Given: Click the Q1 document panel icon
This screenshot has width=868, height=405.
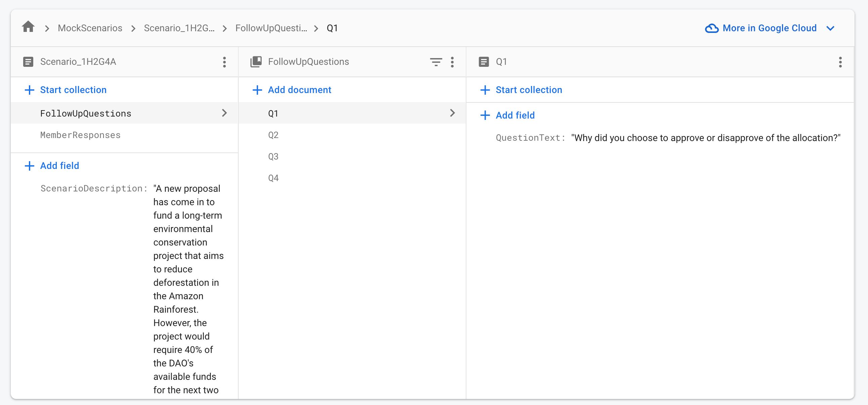Looking at the screenshot, I should point(483,62).
